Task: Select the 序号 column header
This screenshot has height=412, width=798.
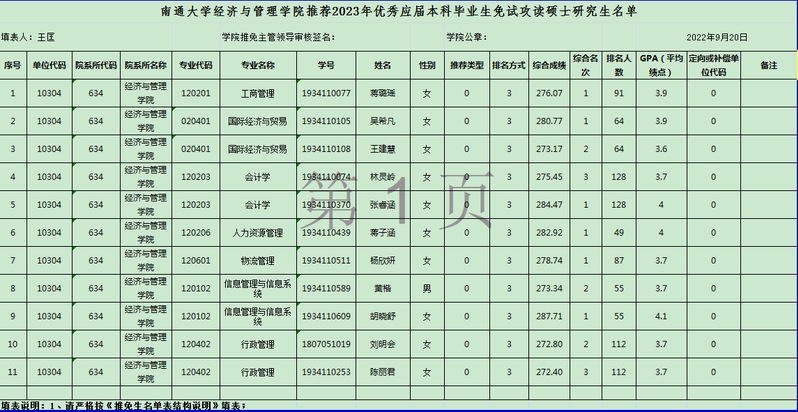Action: (13, 65)
